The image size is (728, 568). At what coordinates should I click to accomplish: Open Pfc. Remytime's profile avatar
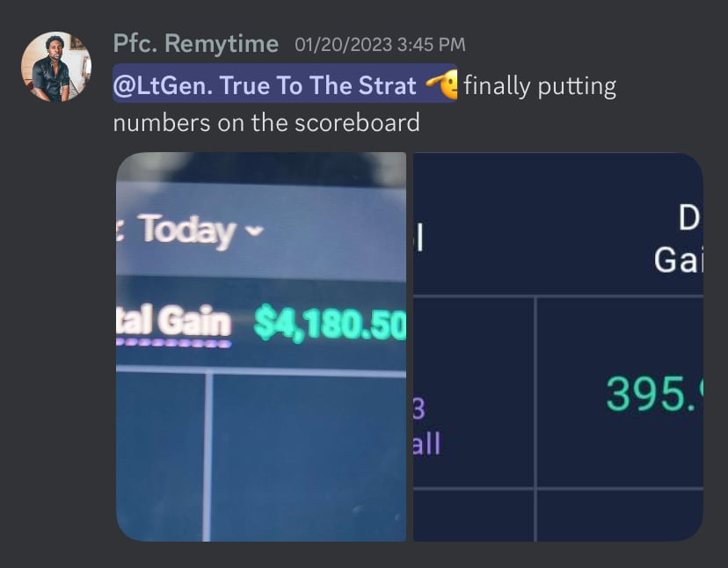56,67
